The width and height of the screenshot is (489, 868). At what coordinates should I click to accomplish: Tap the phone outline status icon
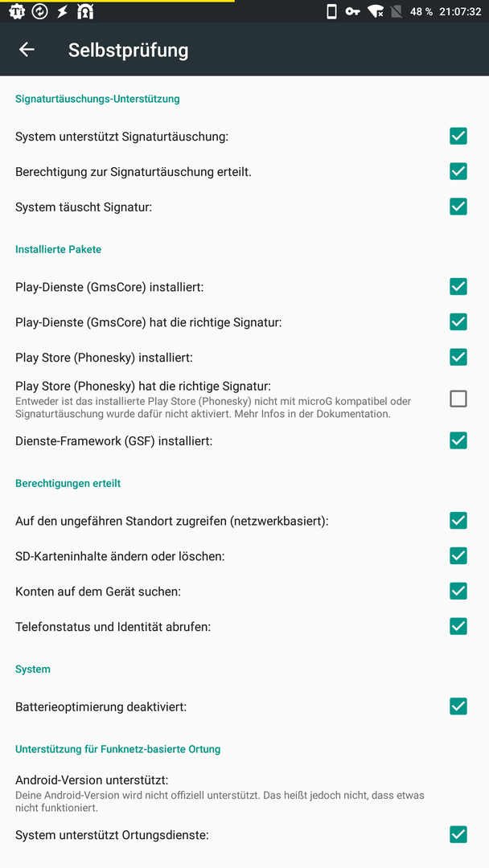click(331, 11)
